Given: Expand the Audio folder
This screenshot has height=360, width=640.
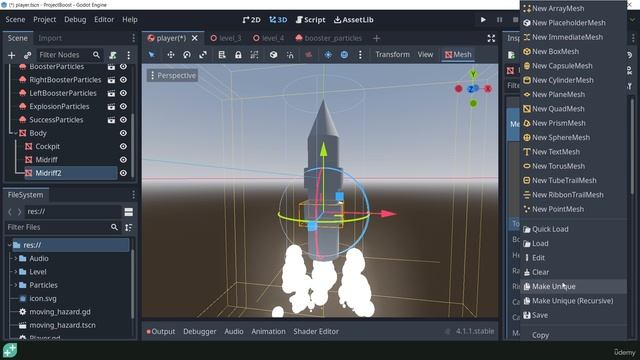Looking at the screenshot, I should click(16, 258).
